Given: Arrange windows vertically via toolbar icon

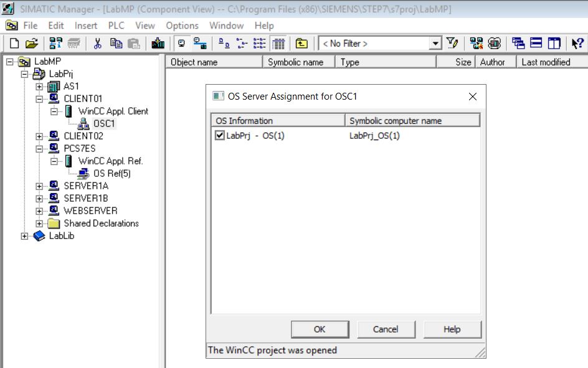Looking at the screenshot, I should pos(554,44).
